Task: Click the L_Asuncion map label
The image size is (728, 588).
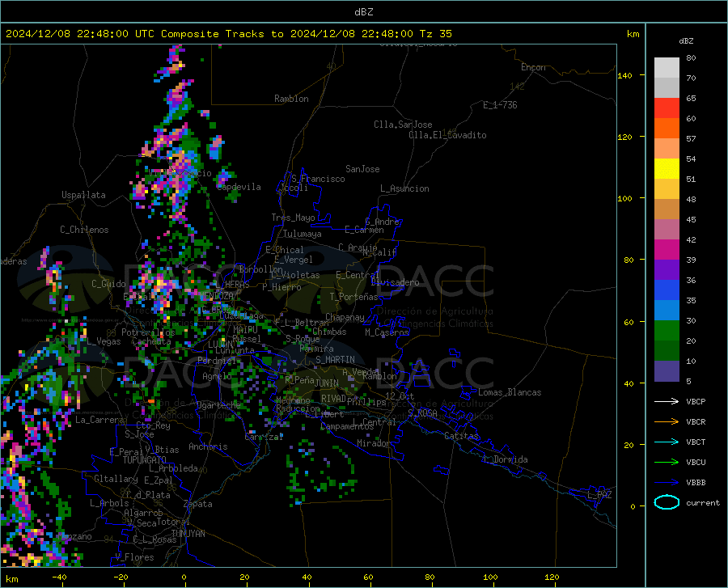Action: click(x=404, y=188)
